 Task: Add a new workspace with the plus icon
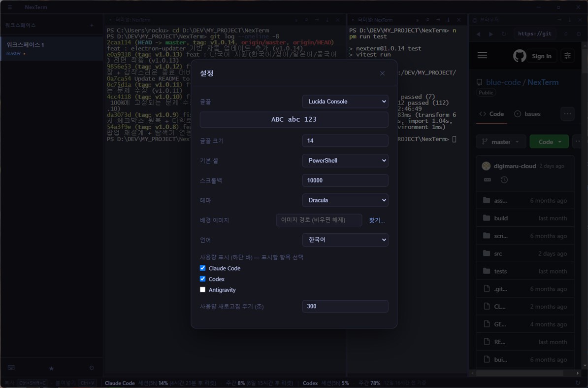pyautogui.click(x=92, y=25)
